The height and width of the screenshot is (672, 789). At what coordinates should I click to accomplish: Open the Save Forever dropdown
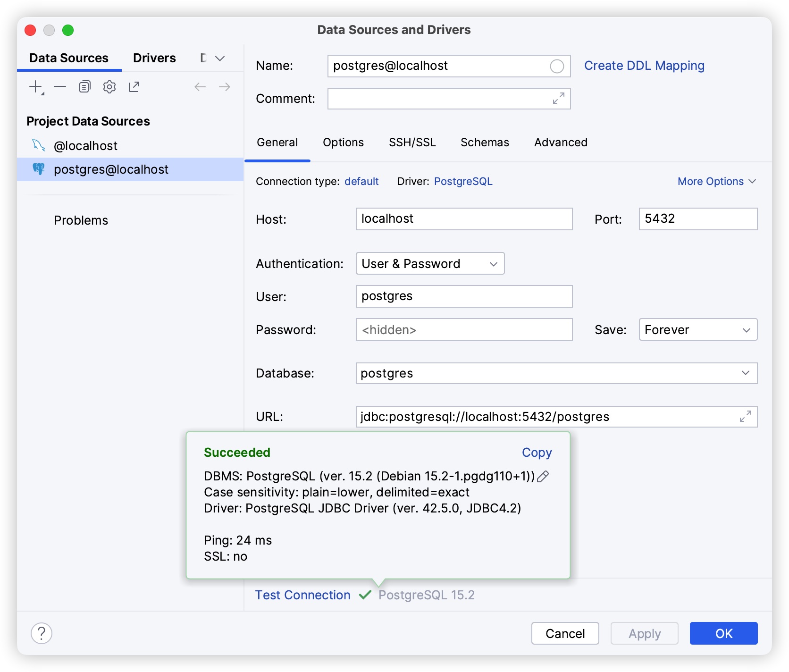click(x=698, y=329)
